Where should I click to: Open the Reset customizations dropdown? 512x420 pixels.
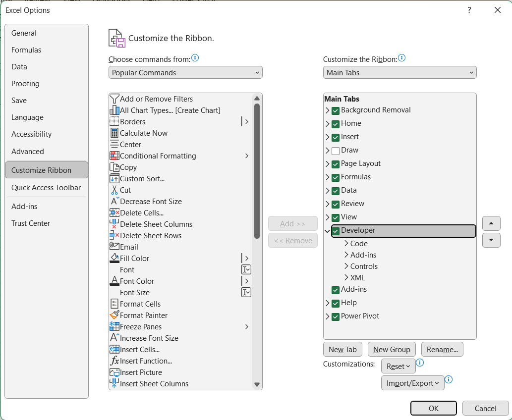click(398, 366)
